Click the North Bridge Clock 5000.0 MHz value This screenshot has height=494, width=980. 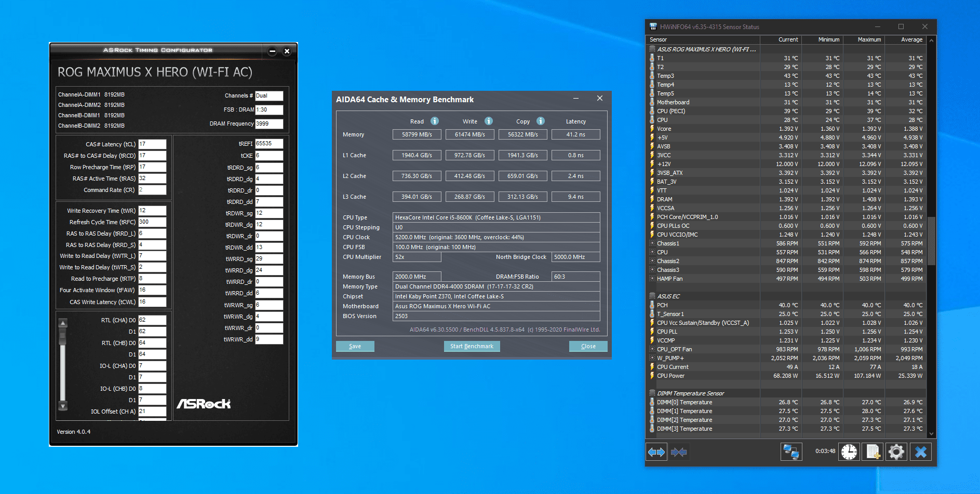(576, 257)
